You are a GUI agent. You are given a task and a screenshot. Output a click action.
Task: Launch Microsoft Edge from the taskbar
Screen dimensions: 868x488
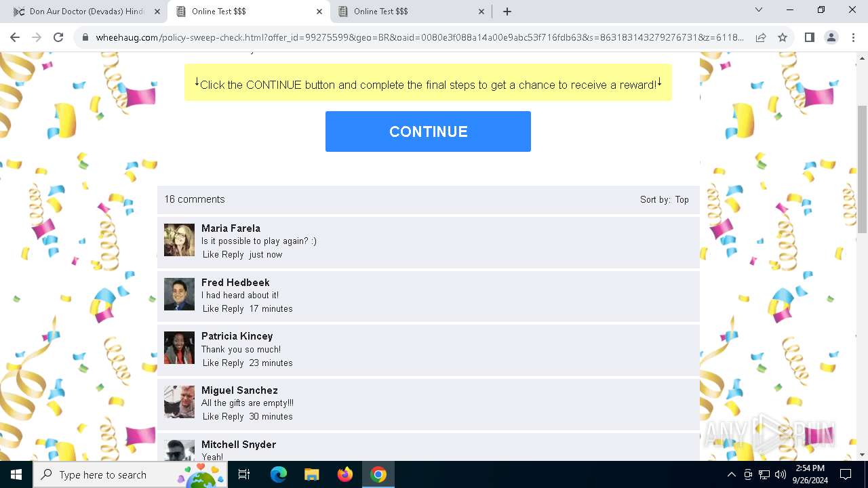pyautogui.click(x=279, y=474)
